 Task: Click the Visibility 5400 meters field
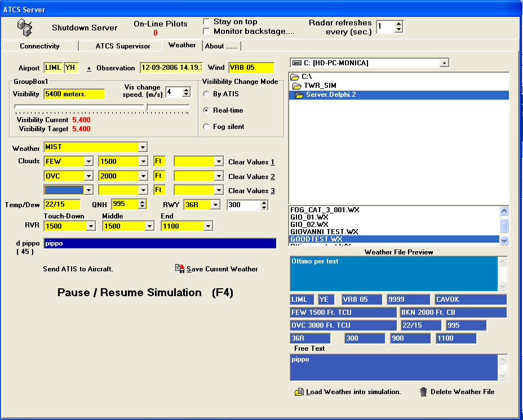coord(74,95)
